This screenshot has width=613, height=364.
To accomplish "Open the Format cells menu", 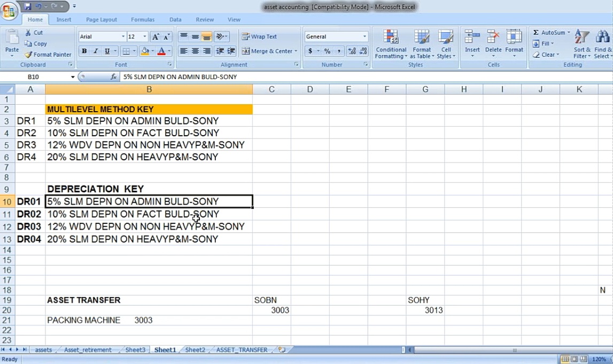I will coord(514,44).
